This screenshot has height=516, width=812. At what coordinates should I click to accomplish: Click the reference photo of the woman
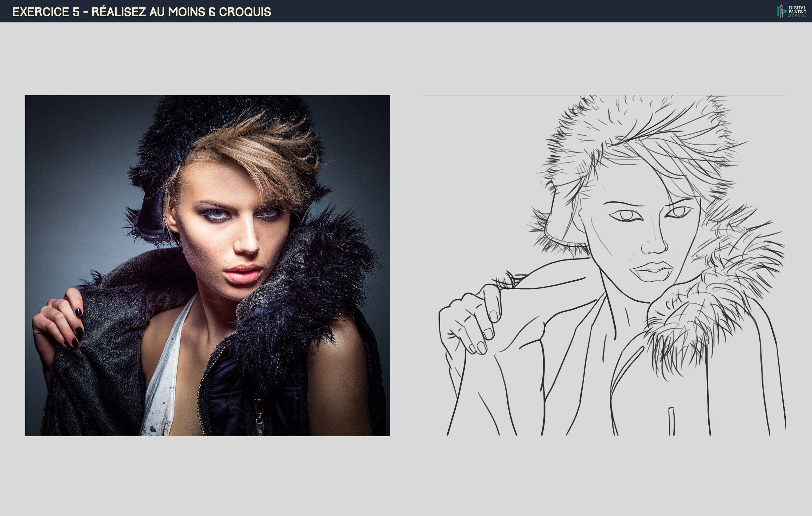coord(207,265)
